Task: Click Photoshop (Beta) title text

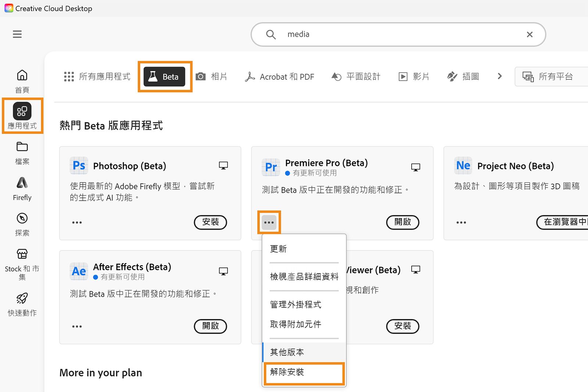Action: [129, 166]
